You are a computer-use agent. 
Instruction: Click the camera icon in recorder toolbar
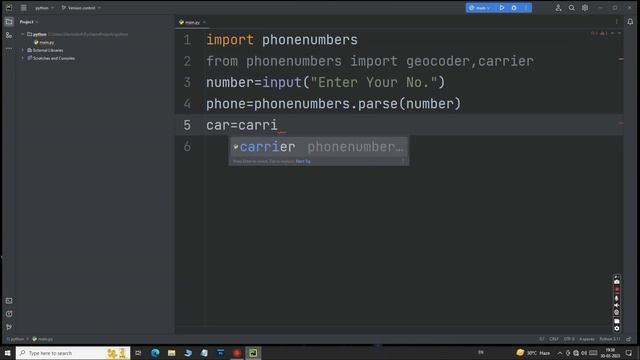[x=617, y=281]
